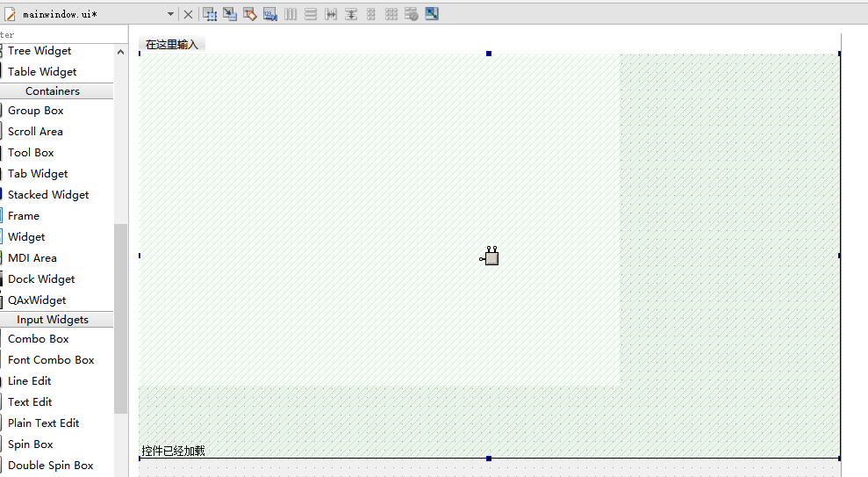868x477 pixels.
Task: Collapse the Containers category header
Action: [53, 90]
